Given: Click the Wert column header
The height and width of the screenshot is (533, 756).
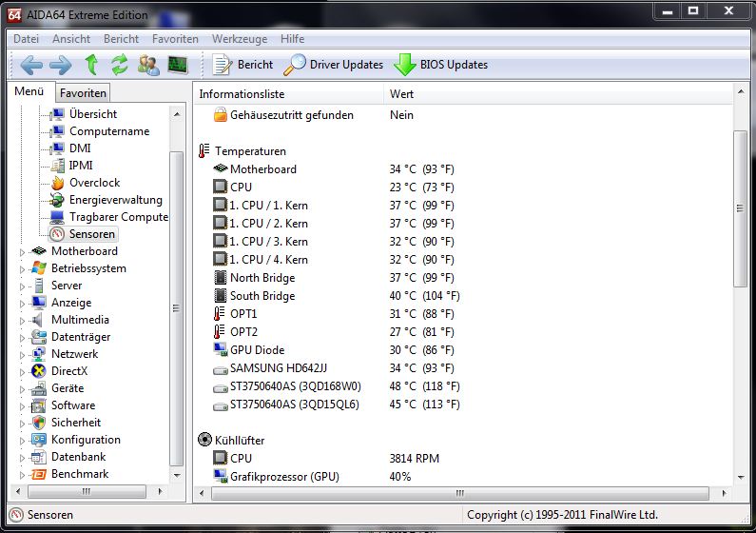Looking at the screenshot, I should click(x=558, y=94).
